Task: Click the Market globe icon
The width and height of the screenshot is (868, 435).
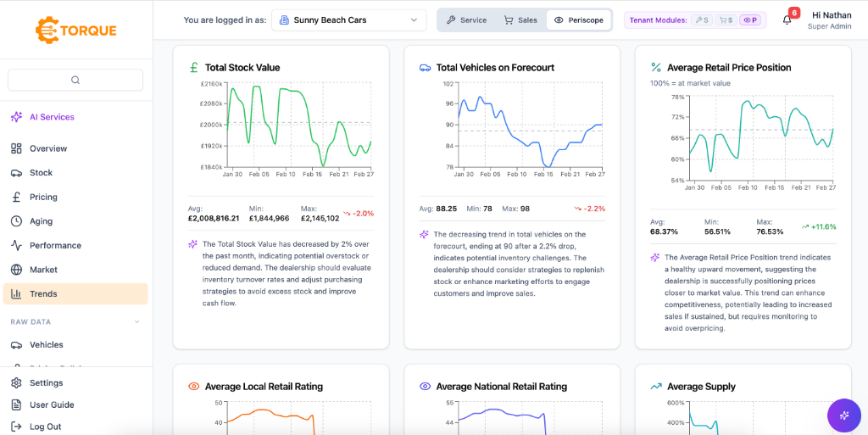Action: pos(16,270)
